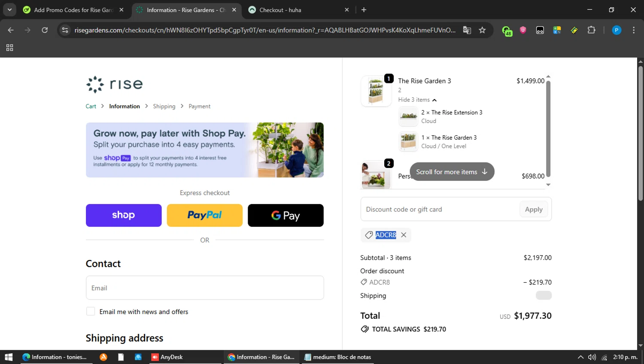This screenshot has height=364, width=644.
Task: Open the apps grid in bookmarks bar
Action: 9,48
